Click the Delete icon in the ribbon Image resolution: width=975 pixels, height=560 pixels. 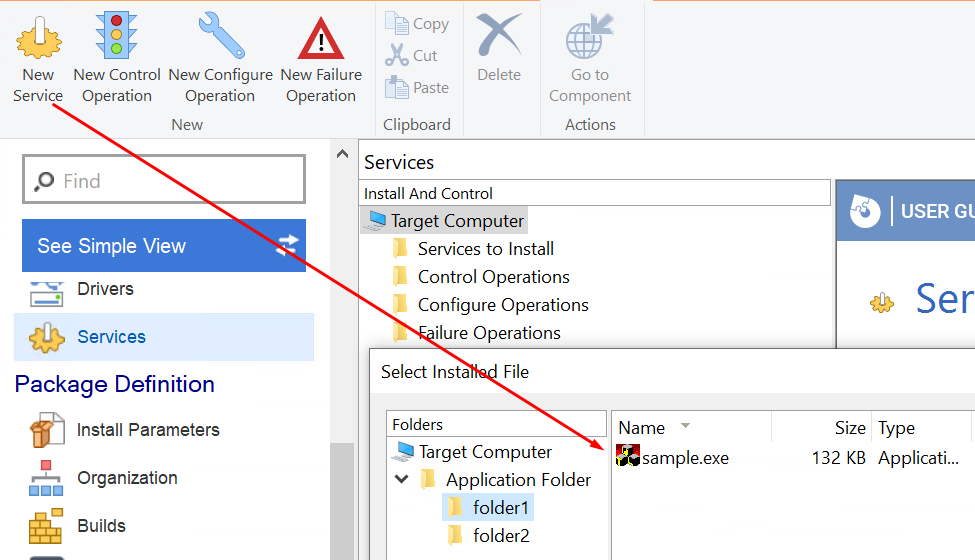(x=499, y=36)
